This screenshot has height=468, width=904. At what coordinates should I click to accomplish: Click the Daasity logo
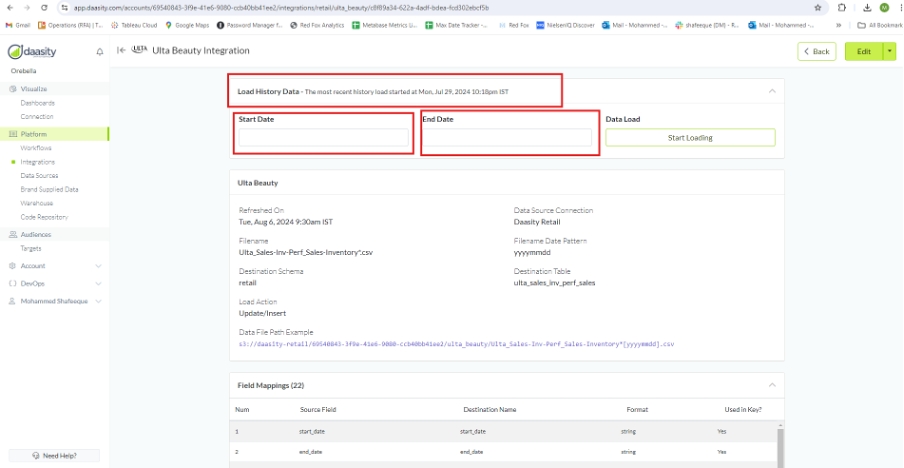coord(33,51)
